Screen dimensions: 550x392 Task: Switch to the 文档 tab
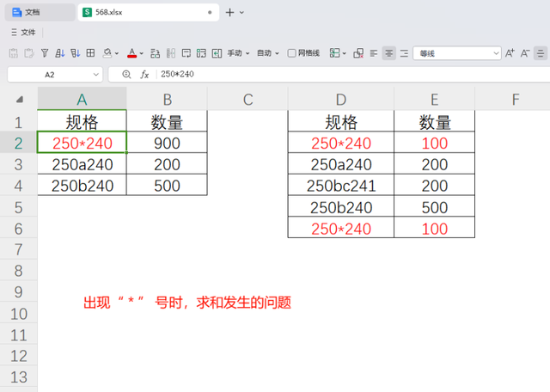40,12
